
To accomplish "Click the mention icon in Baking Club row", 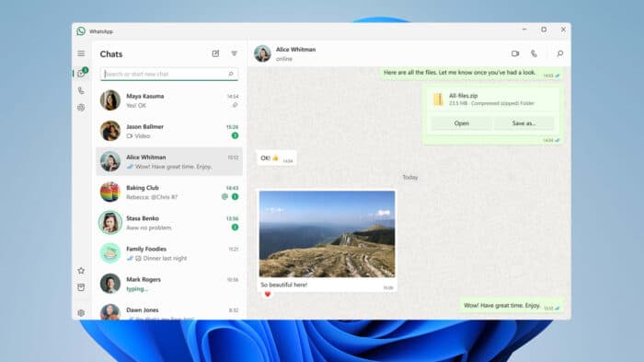I will click(x=224, y=196).
